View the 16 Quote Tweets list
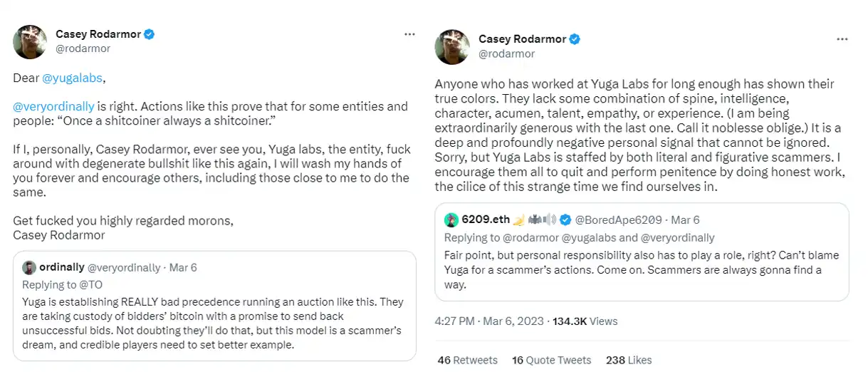This screenshot has width=868, height=372. click(x=551, y=360)
